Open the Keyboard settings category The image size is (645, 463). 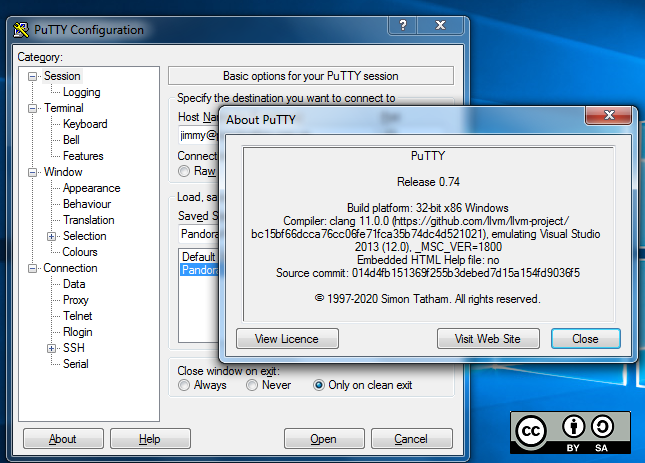85,124
